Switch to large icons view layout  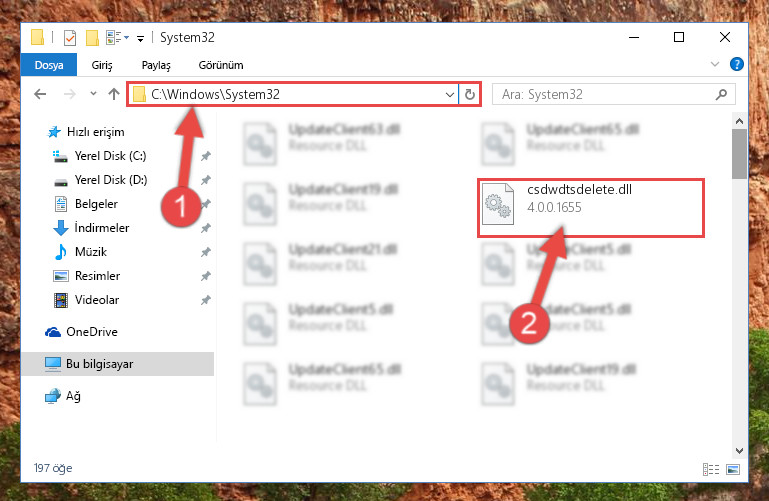click(733, 470)
